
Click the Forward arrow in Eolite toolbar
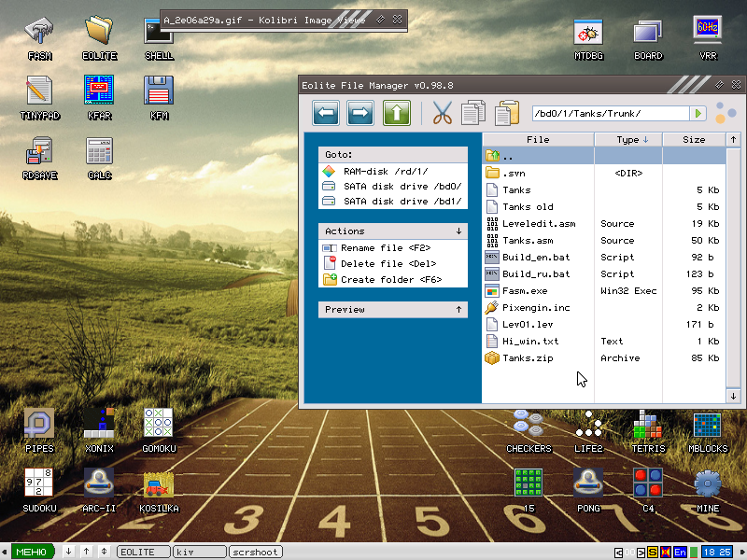(x=360, y=114)
